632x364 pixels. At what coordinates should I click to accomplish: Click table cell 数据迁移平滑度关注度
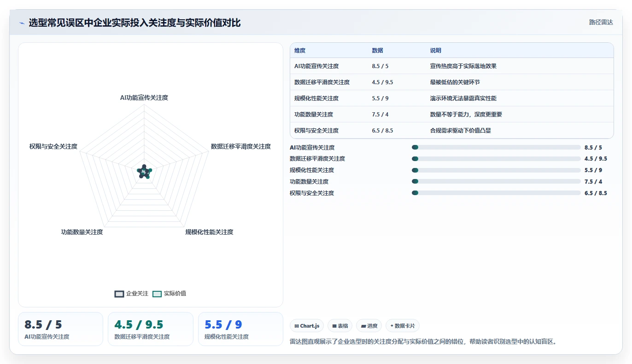(322, 82)
